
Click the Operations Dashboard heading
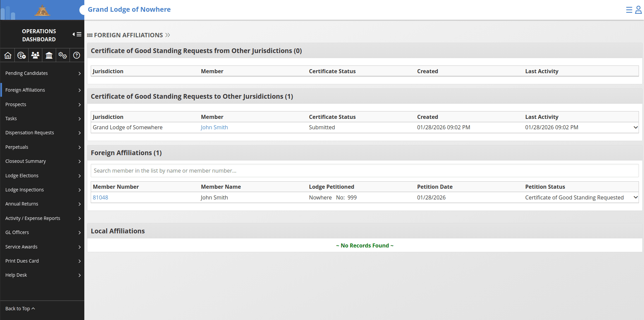click(39, 35)
